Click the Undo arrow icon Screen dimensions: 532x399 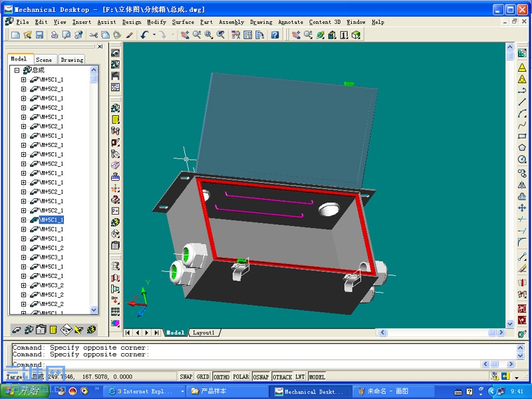144,35
